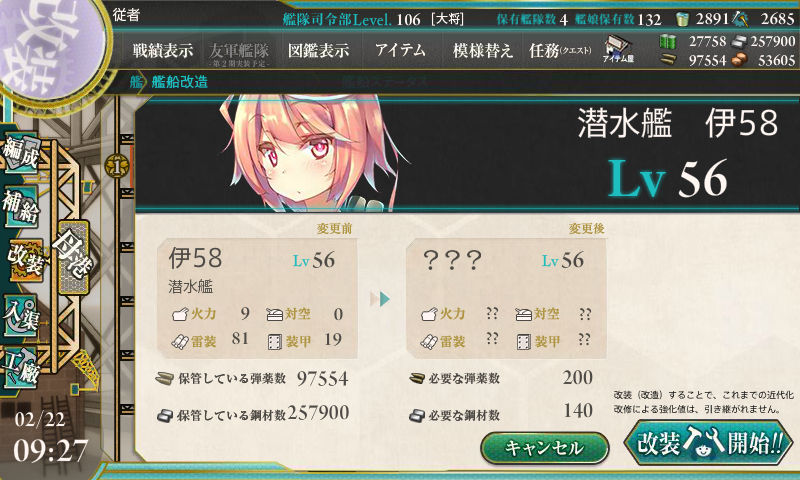Cancel the remodel with キャンセル
Screen dimensions: 800x480
tap(544, 448)
